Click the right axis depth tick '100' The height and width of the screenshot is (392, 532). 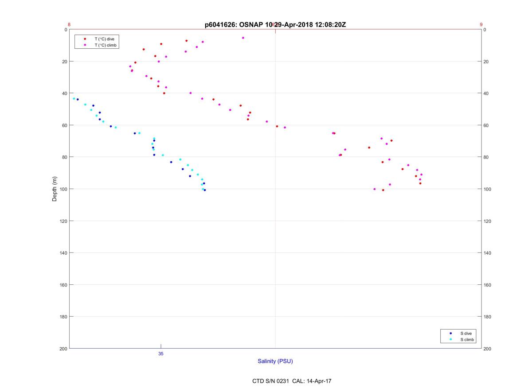pos(487,189)
